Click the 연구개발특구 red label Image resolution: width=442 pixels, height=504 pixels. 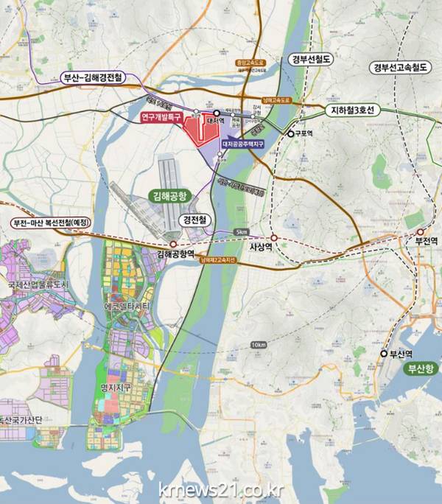point(161,117)
